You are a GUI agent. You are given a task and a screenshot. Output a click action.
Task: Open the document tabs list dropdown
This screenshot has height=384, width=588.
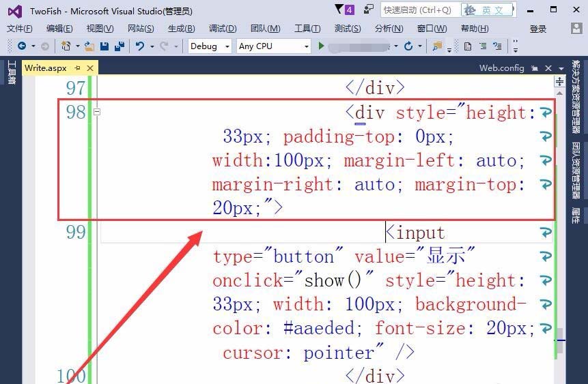(x=561, y=69)
